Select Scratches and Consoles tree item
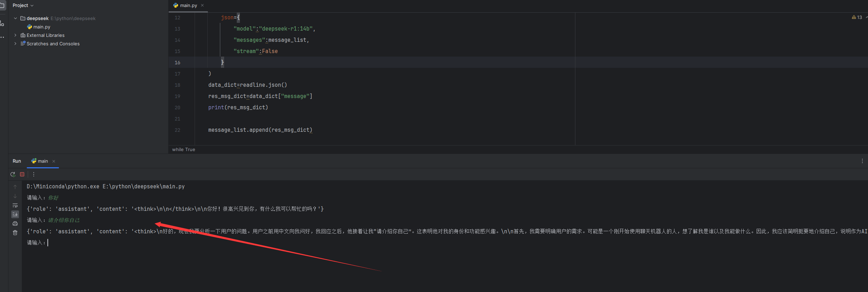Viewport: 868px width, 292px height. 53,44
